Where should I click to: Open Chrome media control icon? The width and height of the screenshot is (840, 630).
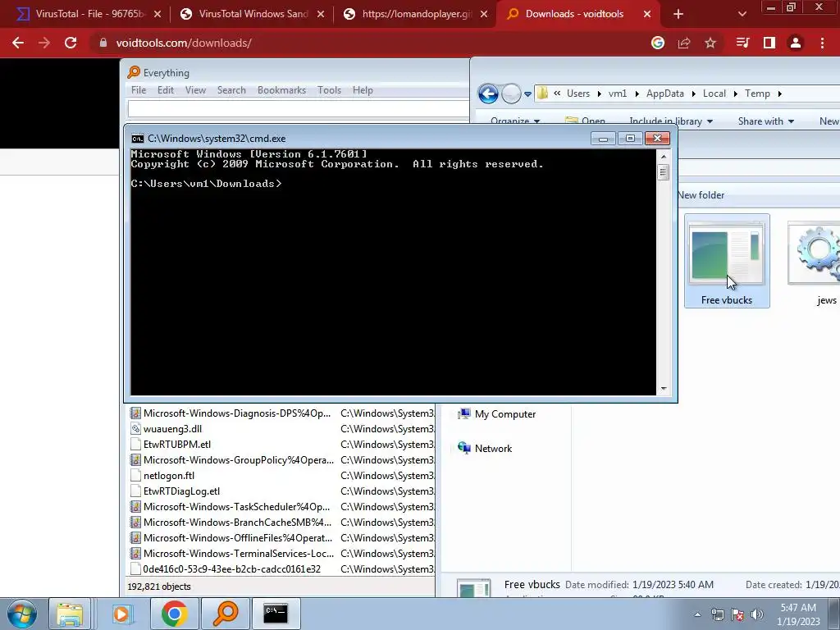(742, 43)
